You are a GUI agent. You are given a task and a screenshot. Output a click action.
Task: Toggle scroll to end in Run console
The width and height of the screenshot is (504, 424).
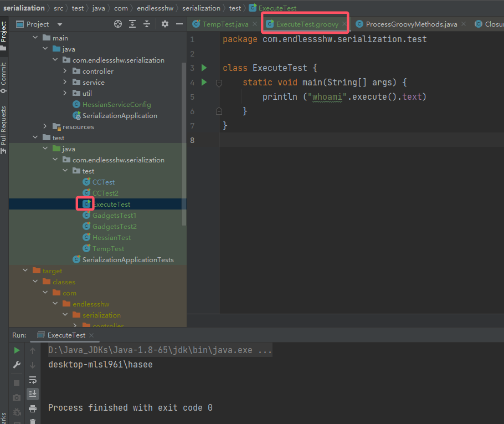click(33, 394)
